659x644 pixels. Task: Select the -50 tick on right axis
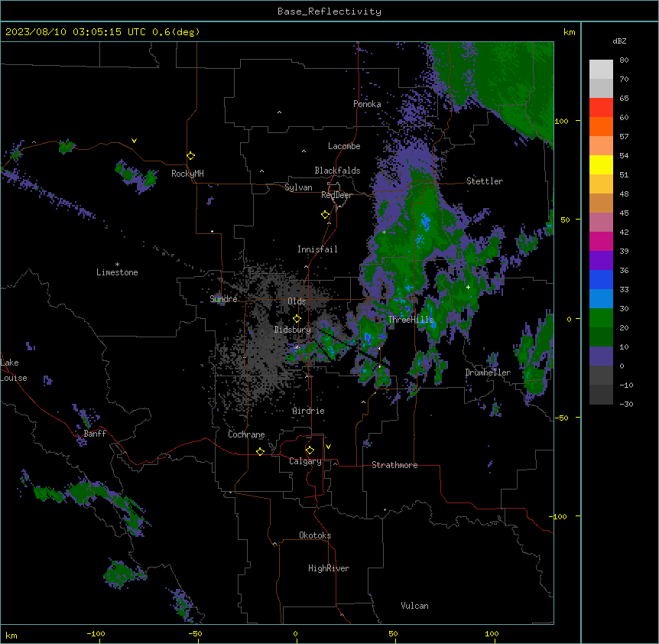click(561, 418)
